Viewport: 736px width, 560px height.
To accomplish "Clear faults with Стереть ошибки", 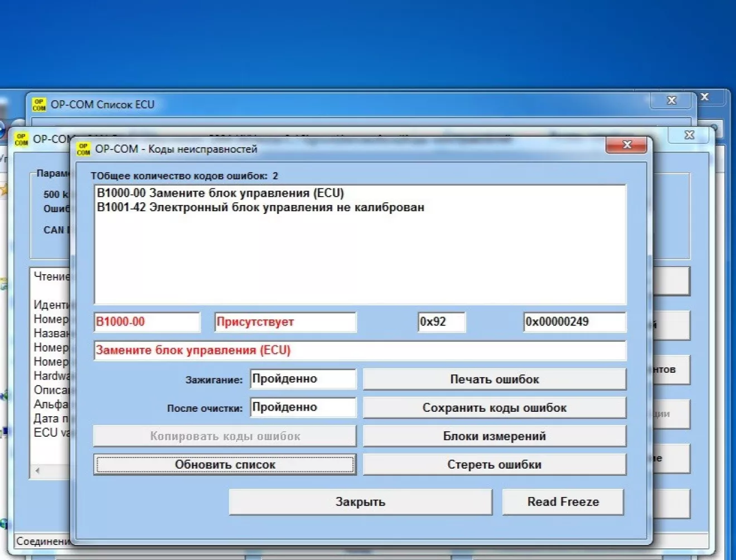I will coord(494,465).
